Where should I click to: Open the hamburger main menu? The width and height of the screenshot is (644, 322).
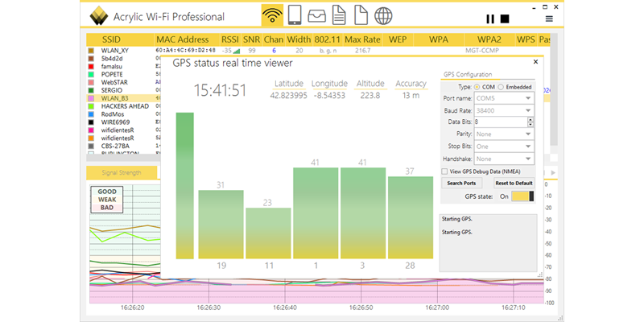point(550,19)
